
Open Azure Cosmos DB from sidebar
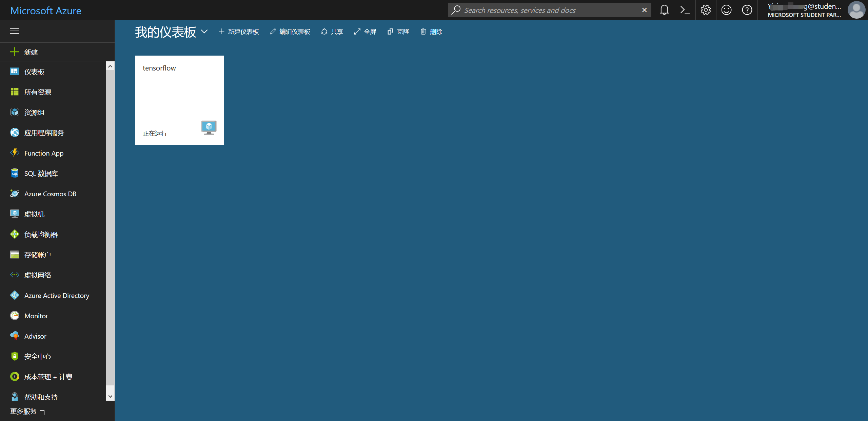[50, 194]
